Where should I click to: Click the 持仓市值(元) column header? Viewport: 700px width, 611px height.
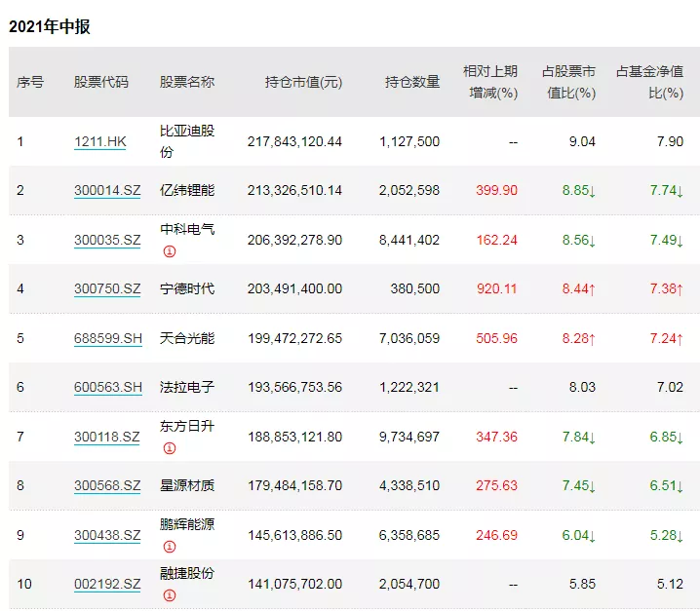(x=303, y=82)
